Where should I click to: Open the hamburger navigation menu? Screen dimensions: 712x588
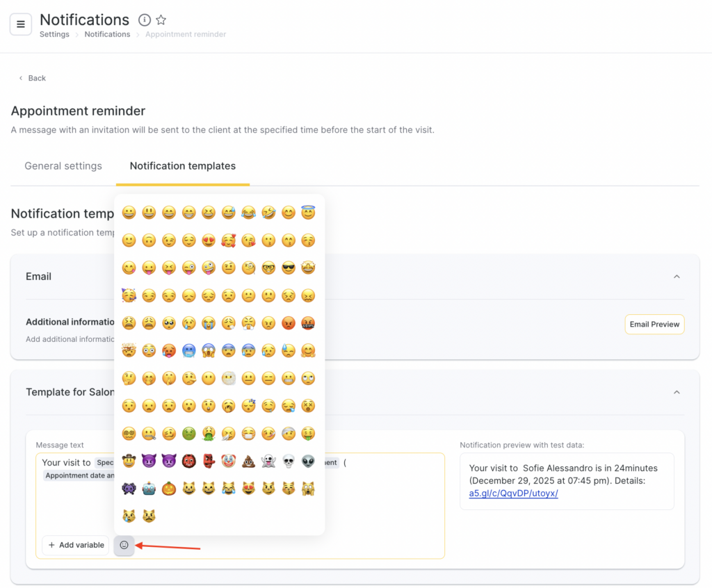(x=21, y=24)
